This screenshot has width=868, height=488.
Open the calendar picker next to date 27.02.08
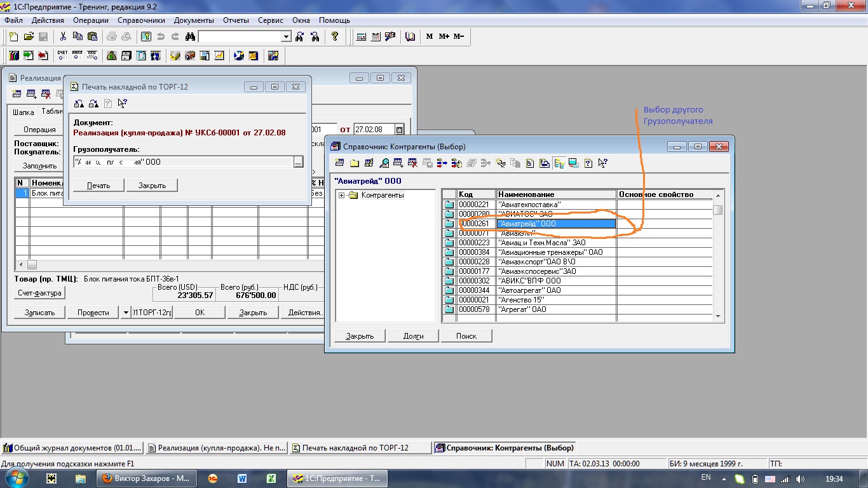click(x=399, y=130)
